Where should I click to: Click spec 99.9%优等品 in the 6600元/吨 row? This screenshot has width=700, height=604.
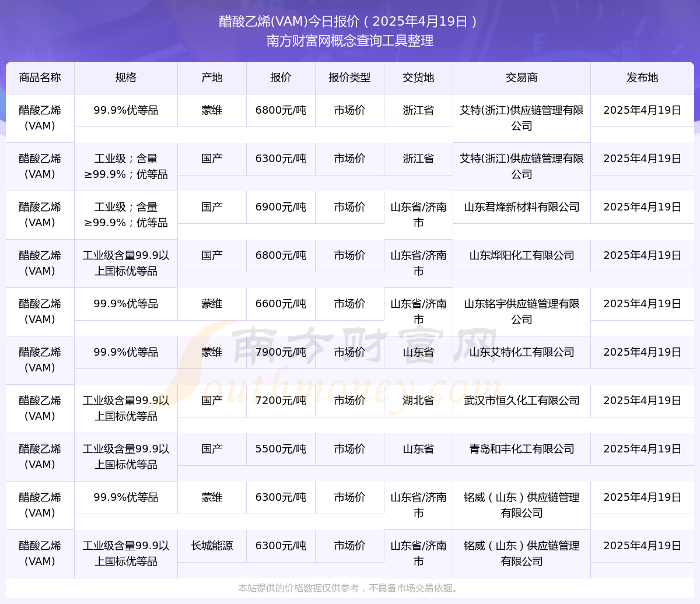pos(126,304)
